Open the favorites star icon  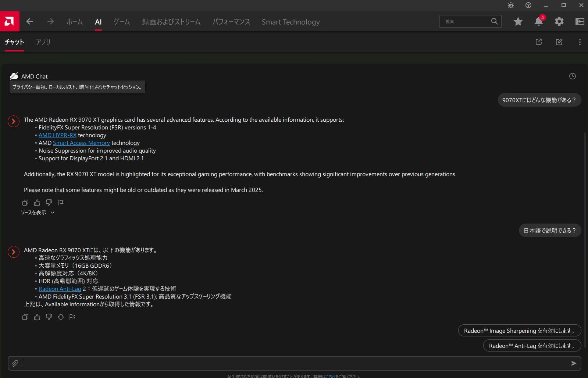pos(518,22)
